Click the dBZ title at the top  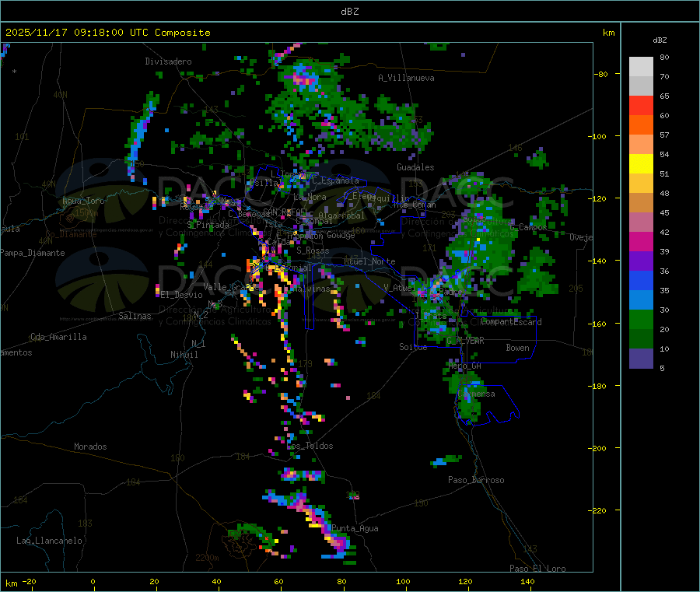tap(349, 12)
